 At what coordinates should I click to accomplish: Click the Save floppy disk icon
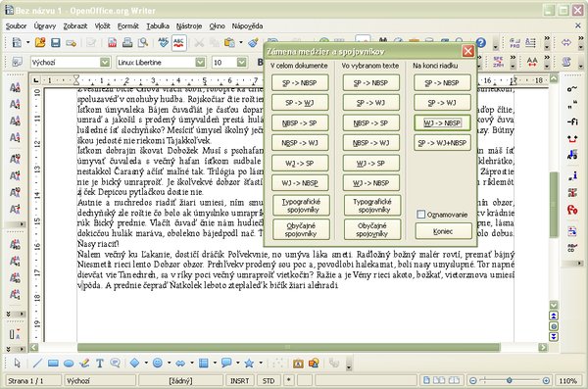pyautogui.click(x=56, y=42)
